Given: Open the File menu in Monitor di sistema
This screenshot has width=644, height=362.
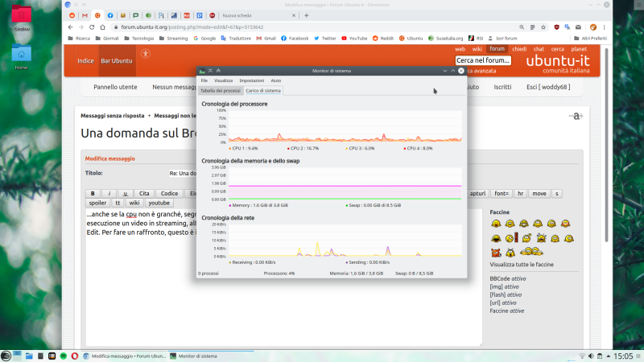Looking at the screenshot, I should tap(204, 80).
